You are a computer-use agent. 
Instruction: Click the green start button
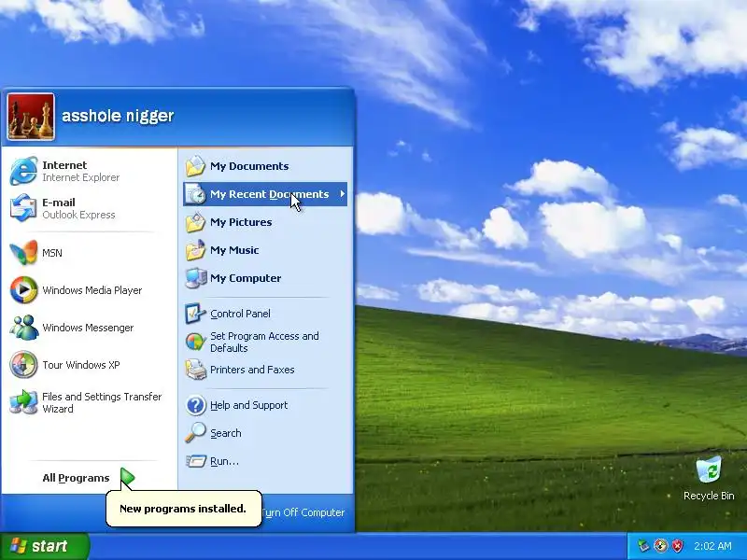point(45,546)
